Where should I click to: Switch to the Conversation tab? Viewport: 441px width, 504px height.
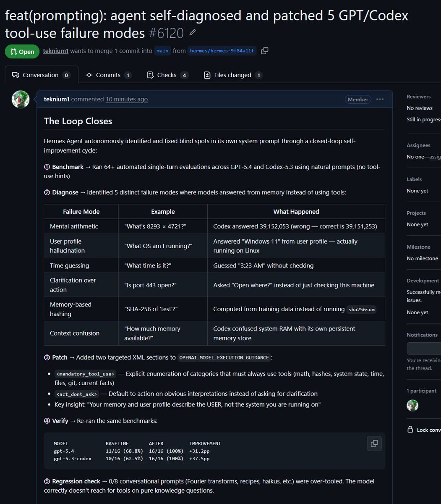(42, 75)
